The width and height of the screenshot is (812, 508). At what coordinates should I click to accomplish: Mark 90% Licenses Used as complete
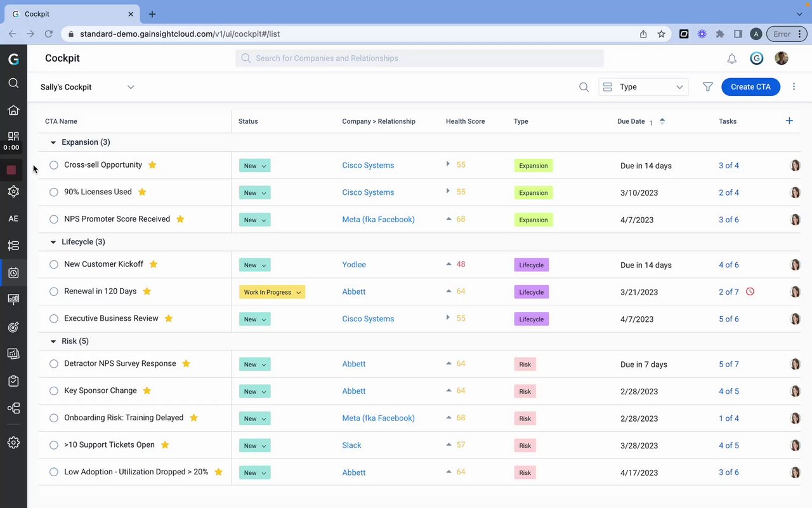pyautogui.click(x=54, y=192)
